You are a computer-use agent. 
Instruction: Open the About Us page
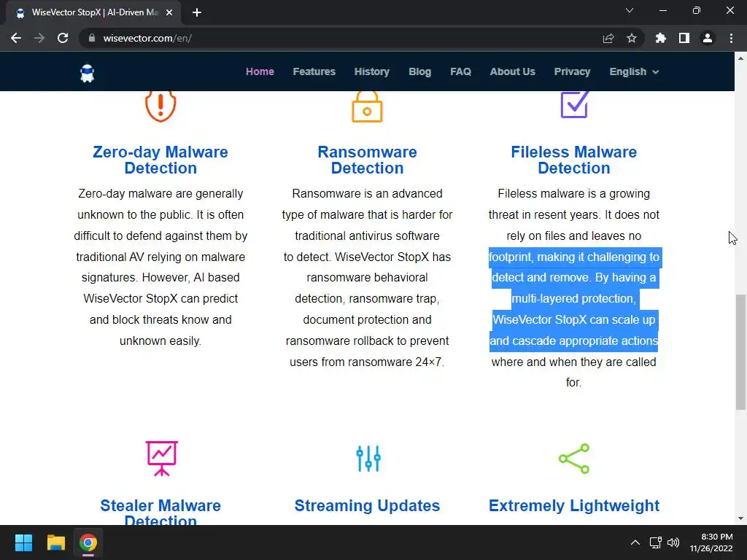(x=513, y=71)
